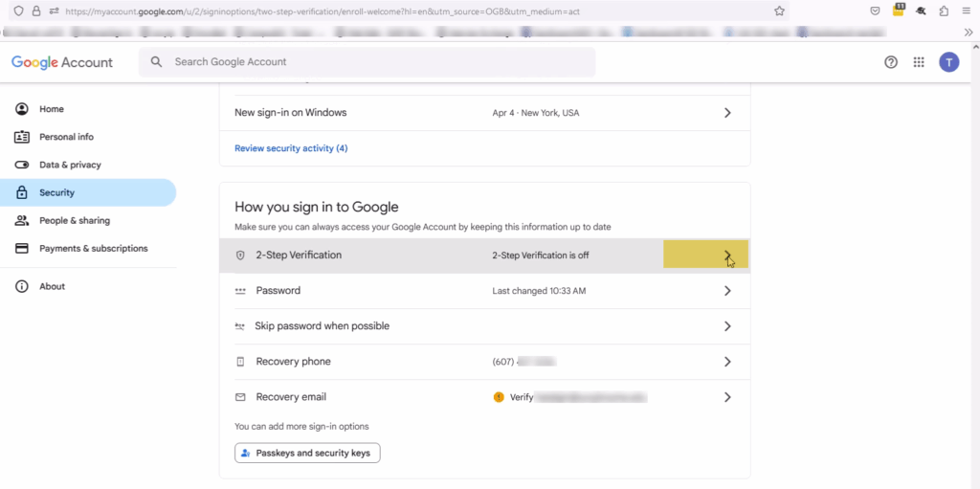
Task: Click the About info icon
Action: pos(22,286)
